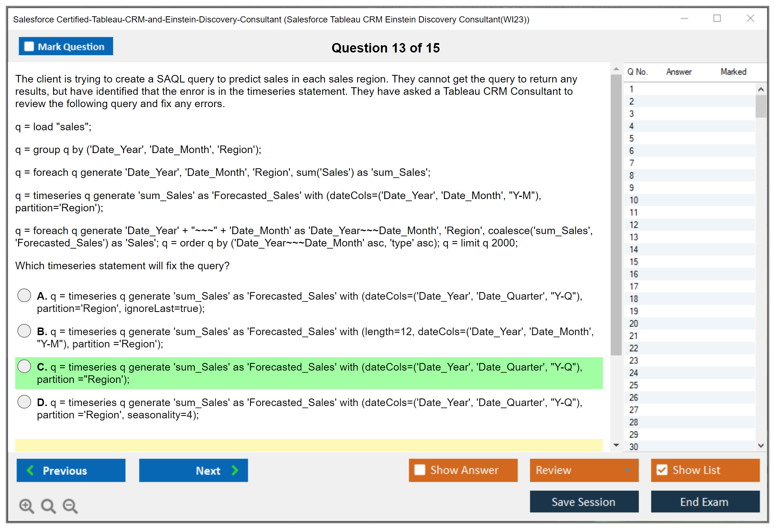Click the left chevron on Previous button
778x532 pixels.
(x=30, y=470)
